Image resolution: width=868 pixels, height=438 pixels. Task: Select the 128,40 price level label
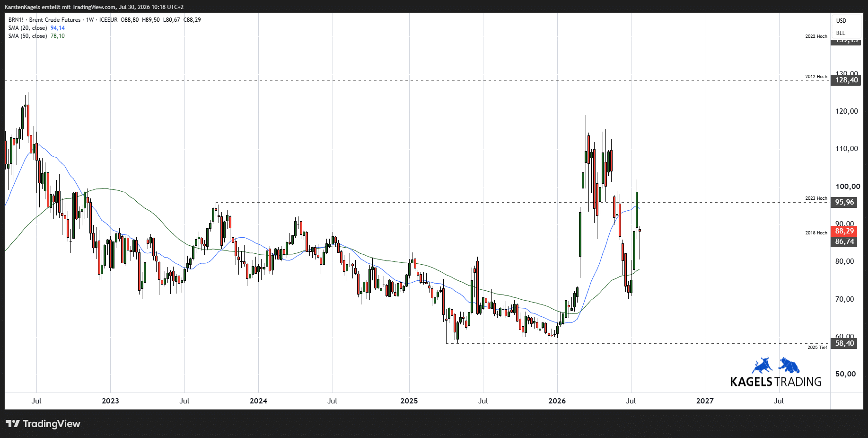846,80
